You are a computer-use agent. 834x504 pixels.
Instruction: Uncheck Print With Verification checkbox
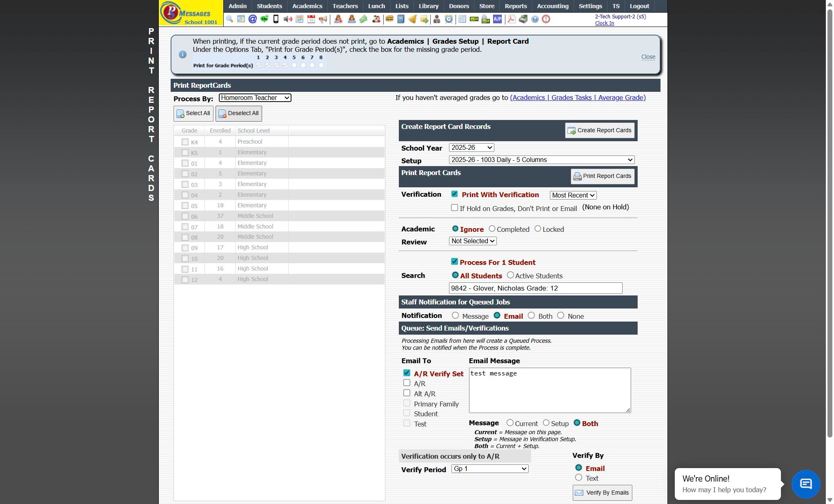[x=454, y=194]
